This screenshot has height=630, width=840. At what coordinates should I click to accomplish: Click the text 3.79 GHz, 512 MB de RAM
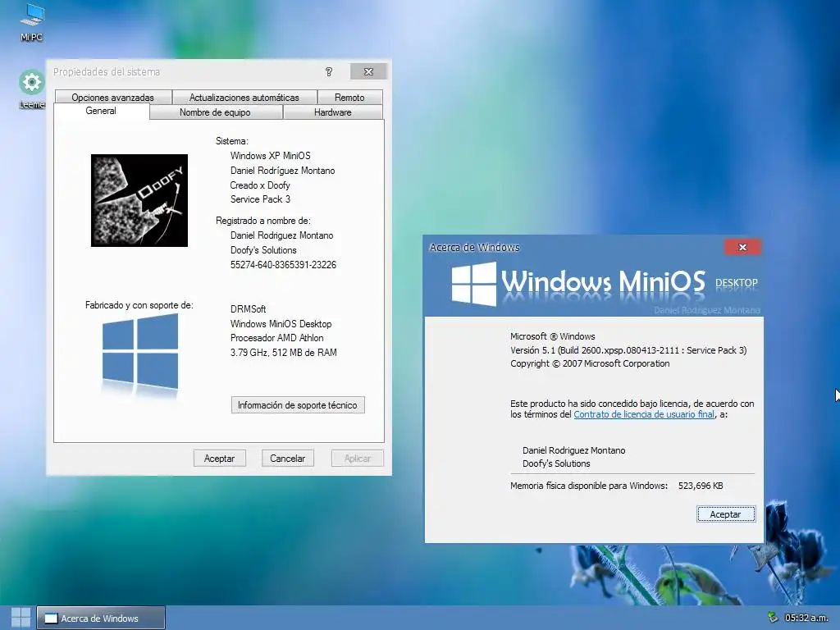[x=283, y=353]
